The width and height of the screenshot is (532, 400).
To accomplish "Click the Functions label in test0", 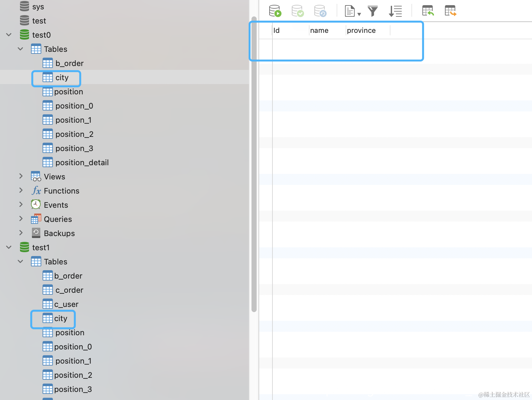I will (62, 191).
